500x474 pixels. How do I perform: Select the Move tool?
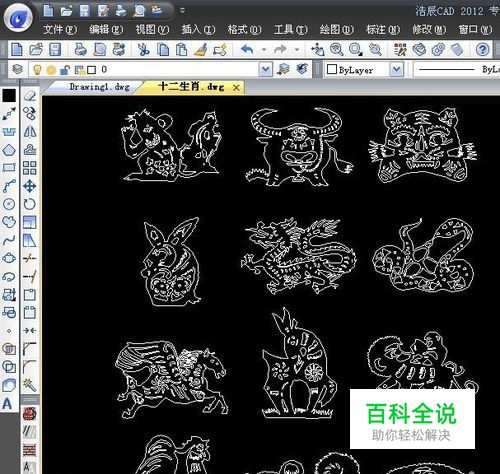tap(30, 186)
